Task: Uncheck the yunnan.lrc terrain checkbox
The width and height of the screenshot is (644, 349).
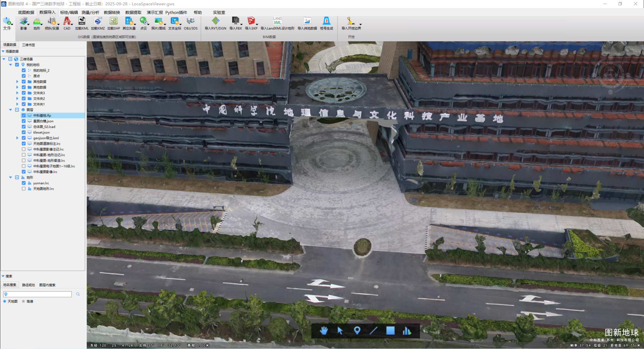Action: [x=24, y=183]
